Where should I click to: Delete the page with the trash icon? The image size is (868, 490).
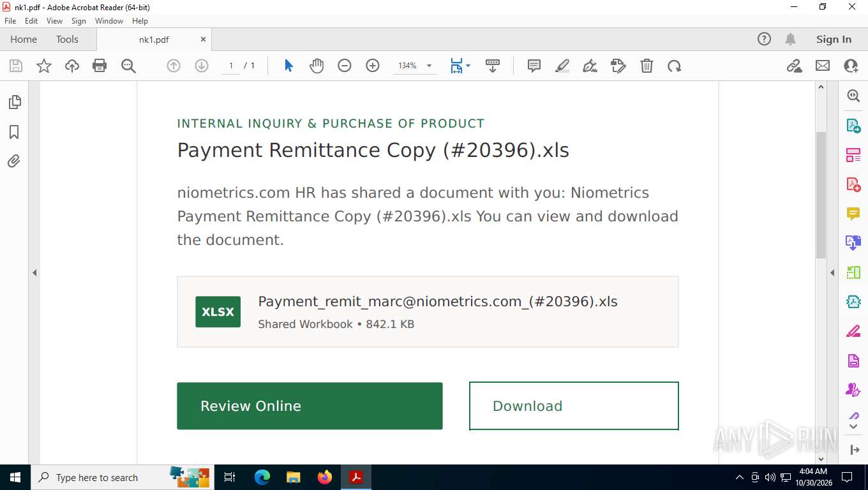[647, 66]
